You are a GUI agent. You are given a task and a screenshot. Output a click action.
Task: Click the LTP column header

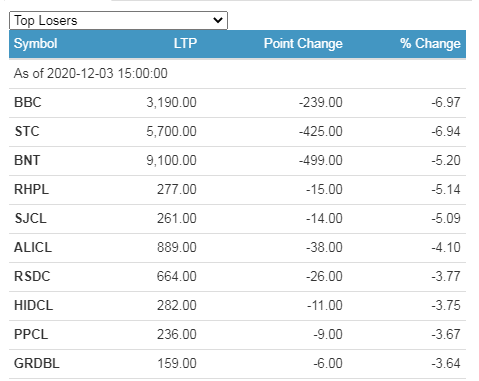[x=185, y=43]
